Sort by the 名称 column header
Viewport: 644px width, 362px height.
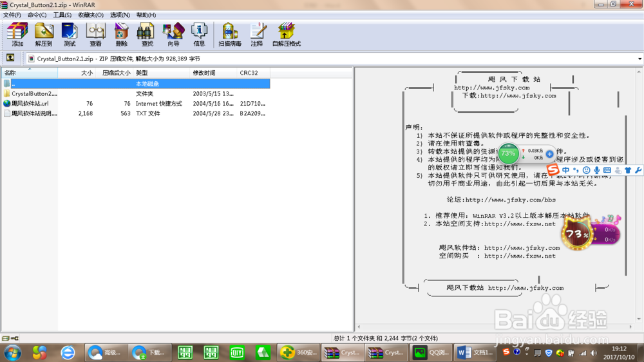tap(30, 73)
